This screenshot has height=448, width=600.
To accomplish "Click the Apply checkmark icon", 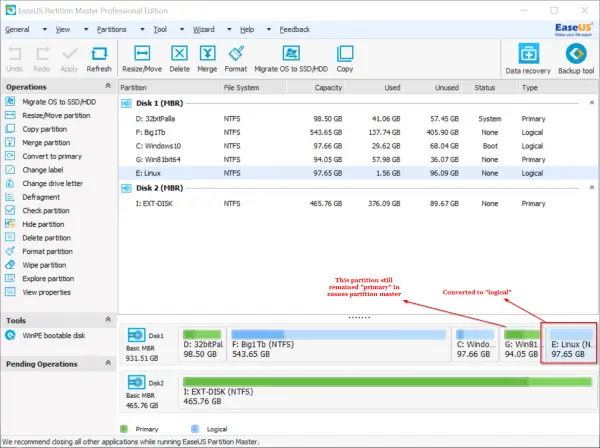I will 69,54.
